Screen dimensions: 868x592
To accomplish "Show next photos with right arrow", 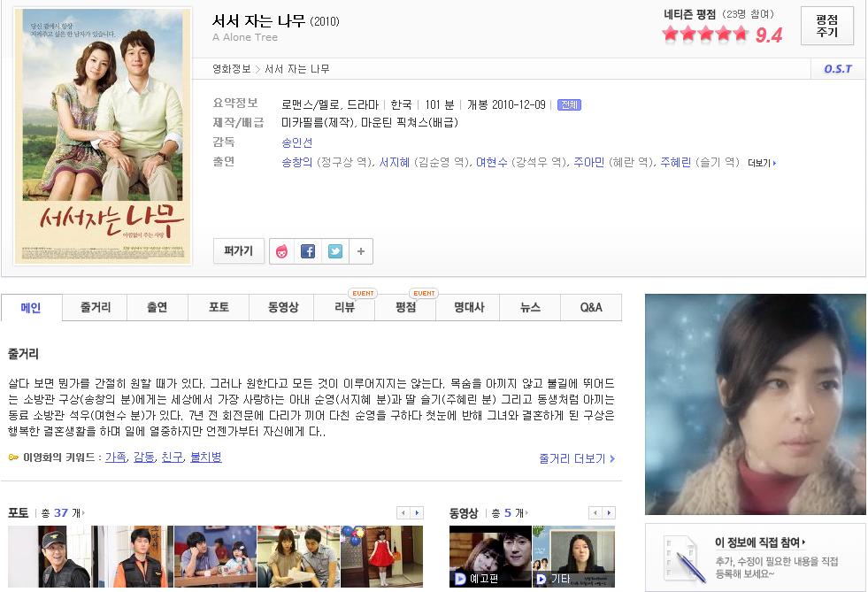I will [x=417, y=513].
